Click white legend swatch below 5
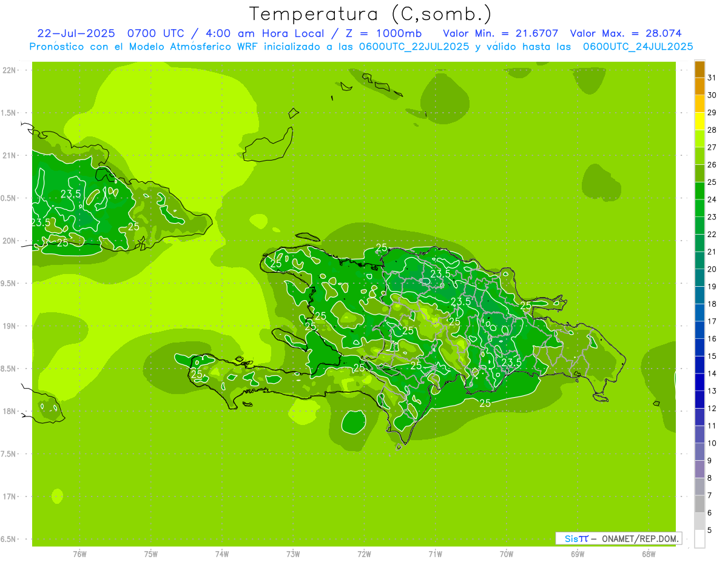728x562 pixels. 699,539
